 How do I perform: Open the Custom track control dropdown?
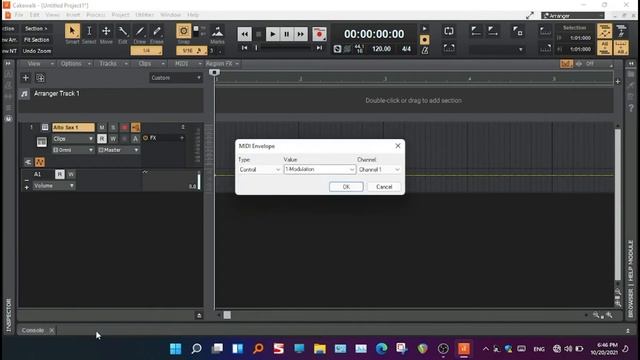[176, 78]
